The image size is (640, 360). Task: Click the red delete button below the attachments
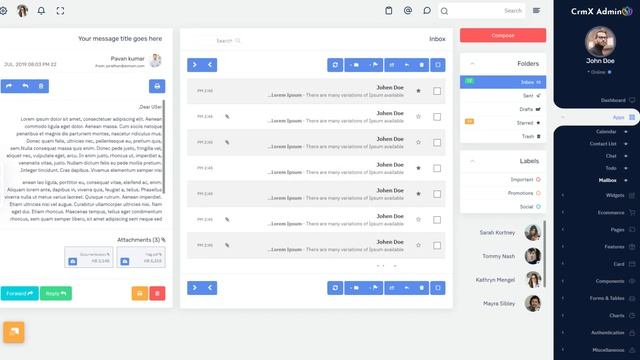click(x=158, y=293)
